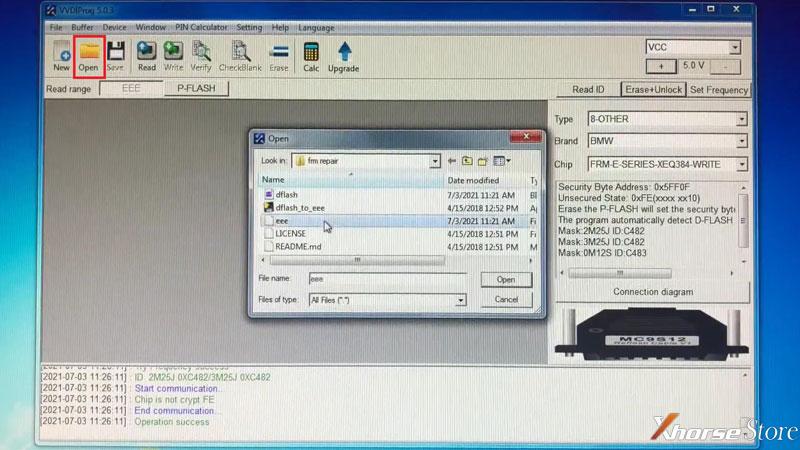Click the Set Frequency button

coord(718,90)
